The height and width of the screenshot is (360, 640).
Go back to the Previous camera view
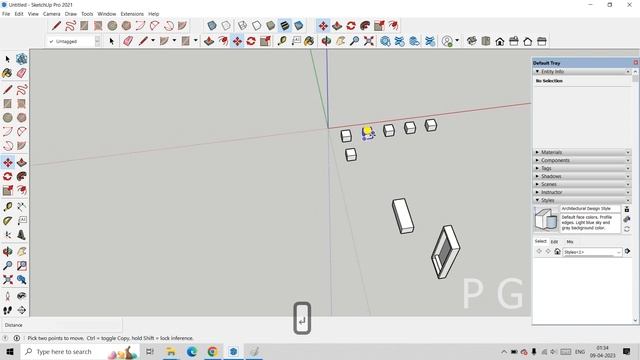21,280
